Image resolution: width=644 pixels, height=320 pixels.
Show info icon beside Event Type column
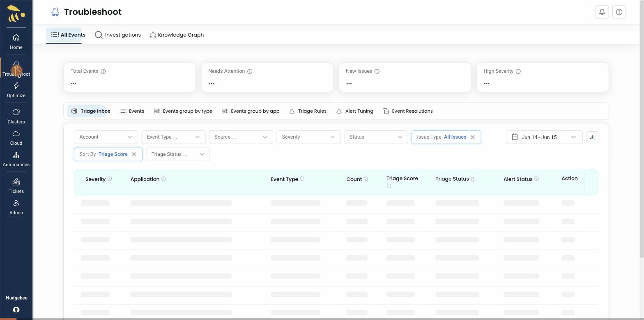coord(302,179)
